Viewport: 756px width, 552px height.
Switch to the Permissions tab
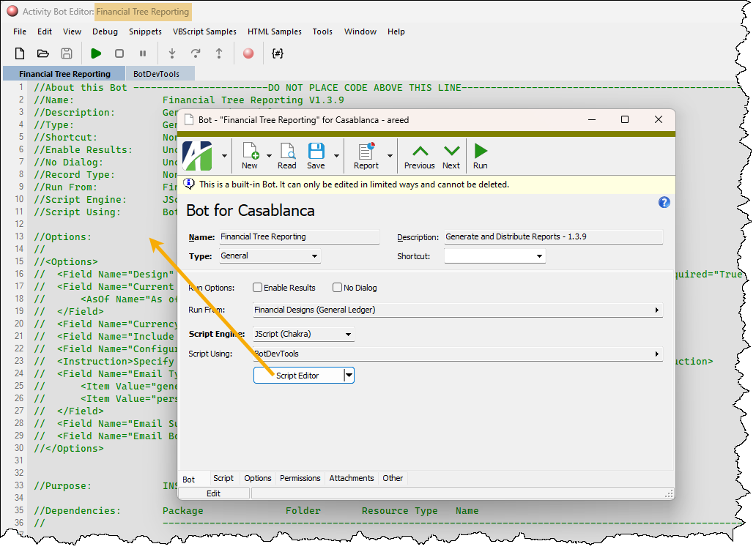300,478
